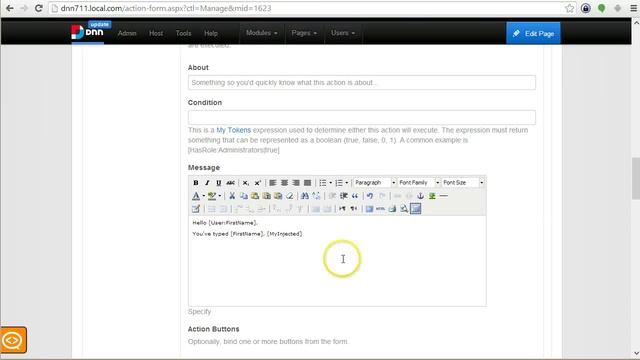The width and height of the screenshot is (640, 360).
Task: Open the Pages dropdown menu
Action: [x=304, y=33]
